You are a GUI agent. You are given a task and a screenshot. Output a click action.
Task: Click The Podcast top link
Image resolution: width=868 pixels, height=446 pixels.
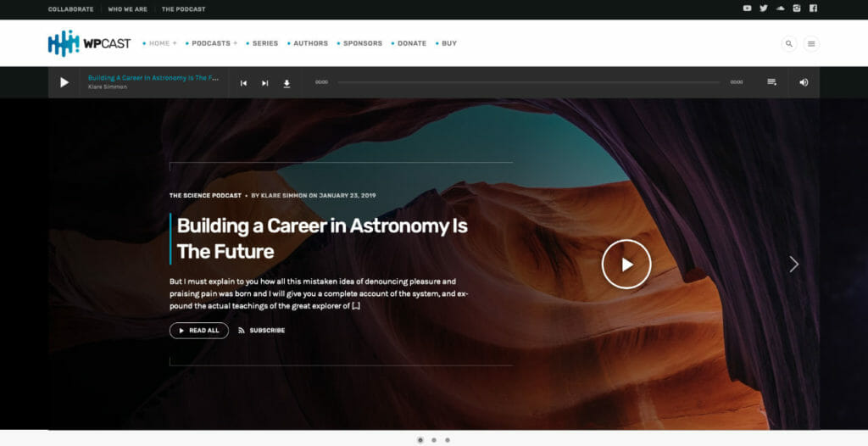[183, 9]
